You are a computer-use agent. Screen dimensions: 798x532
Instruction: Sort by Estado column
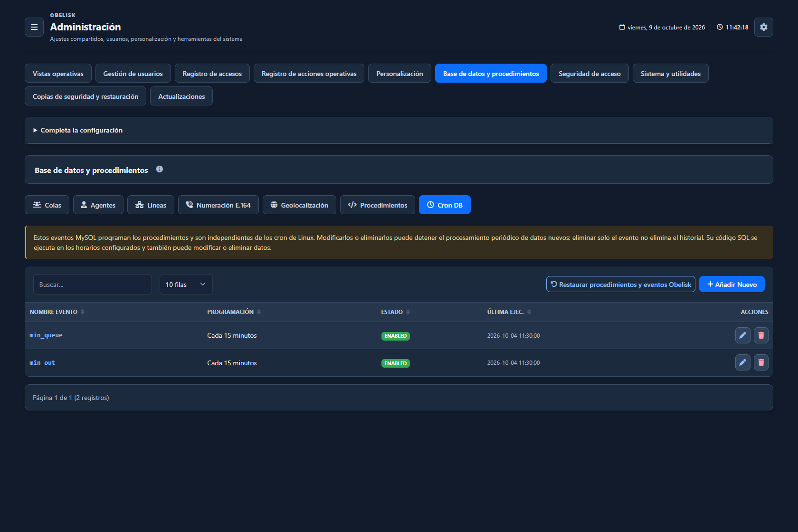click(x=396, y=312)
